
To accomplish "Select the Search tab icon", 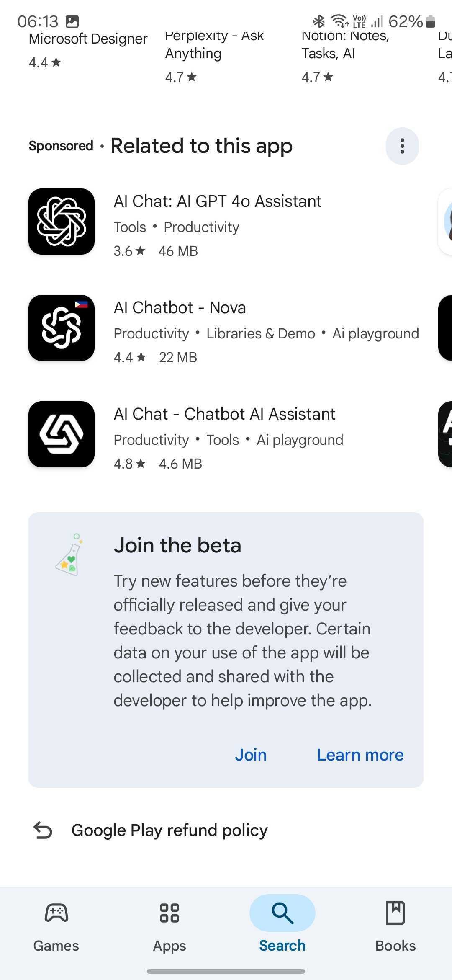I will [282, 913].
